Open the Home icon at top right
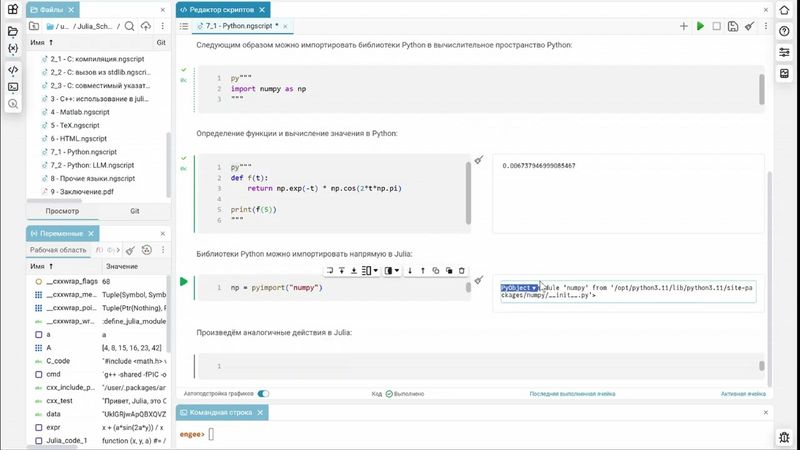The height and width of the screenshot is (450, 800). pos(784,9)
